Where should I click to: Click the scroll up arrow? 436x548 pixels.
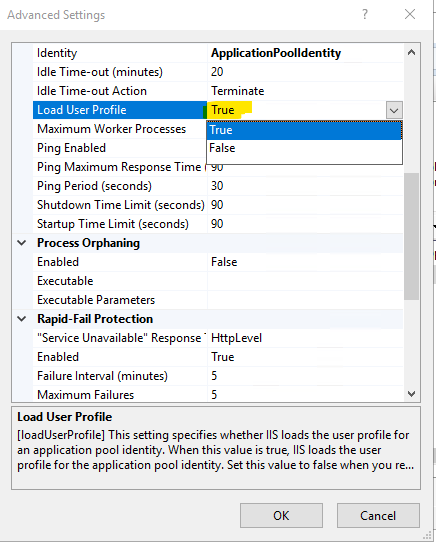[x=412, y=53]
